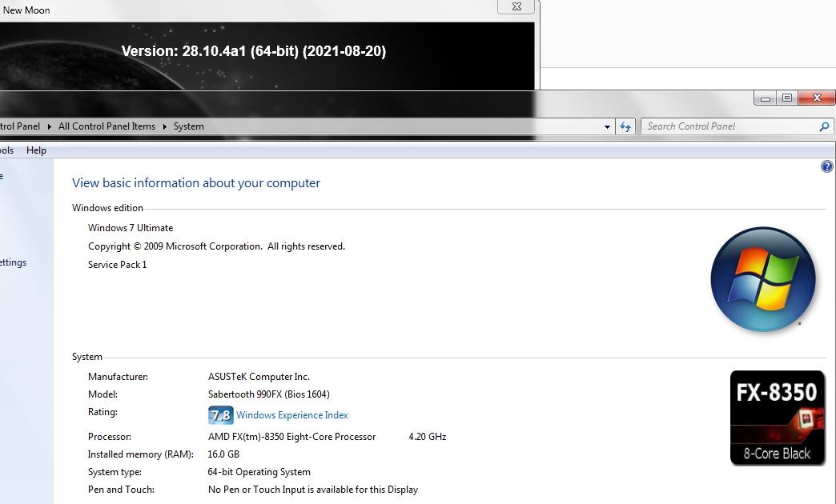The width and height of the screenshot is (836, 504).
Task: Click the Control Panel breadcrumb segment
Action: coord(19,126)
